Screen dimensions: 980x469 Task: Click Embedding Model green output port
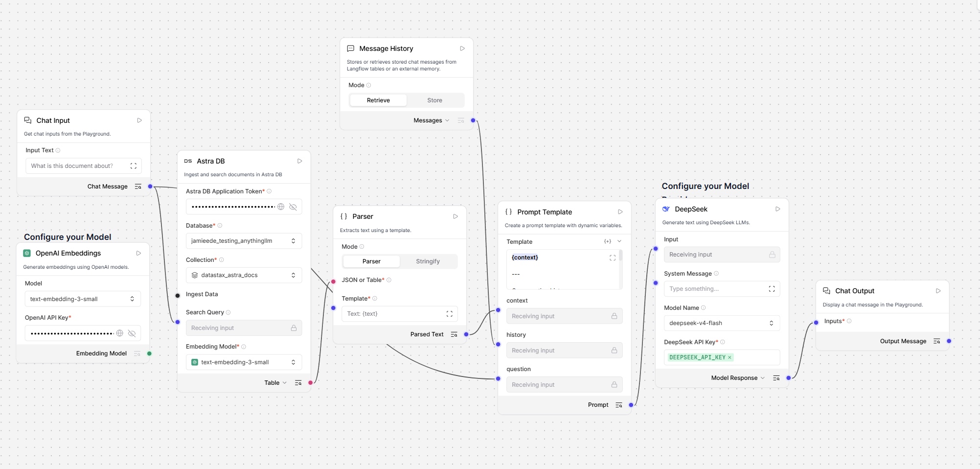[149, 353]
